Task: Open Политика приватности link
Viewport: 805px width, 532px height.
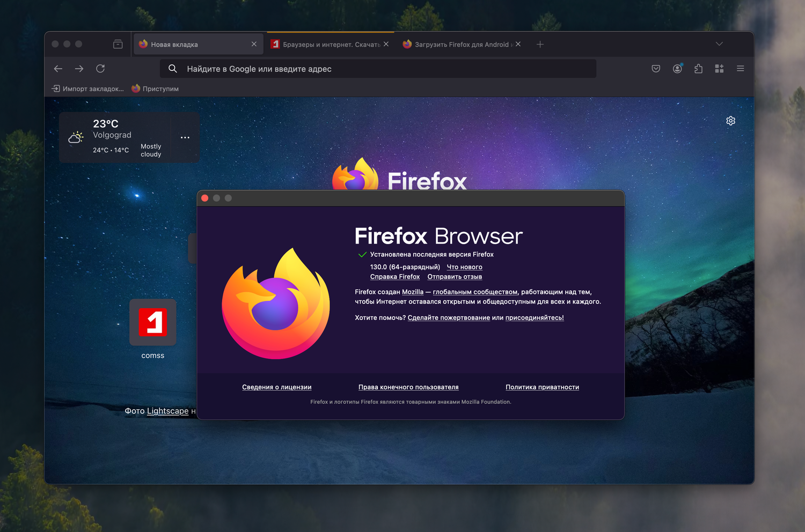Action: [x=542, y=387]
